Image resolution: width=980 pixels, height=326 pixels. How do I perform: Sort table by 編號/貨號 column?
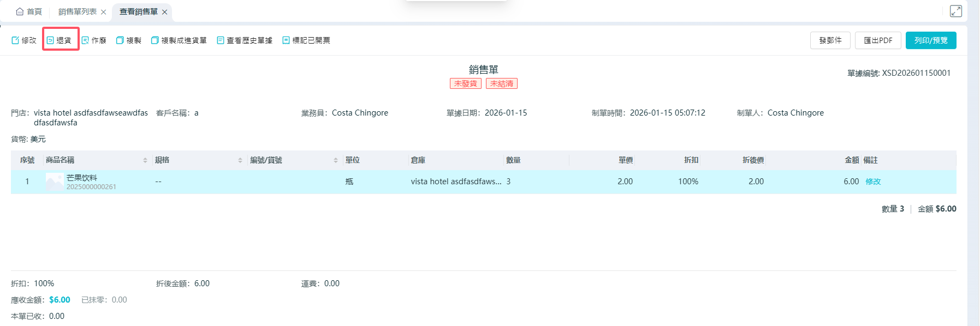pyautogui.click(x=336, y=160)
